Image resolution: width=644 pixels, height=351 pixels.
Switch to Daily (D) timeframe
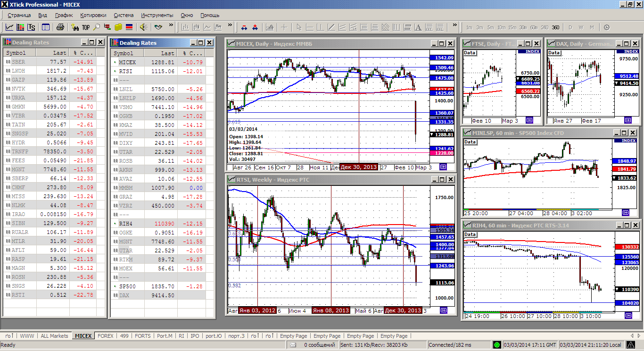(570, 27)
